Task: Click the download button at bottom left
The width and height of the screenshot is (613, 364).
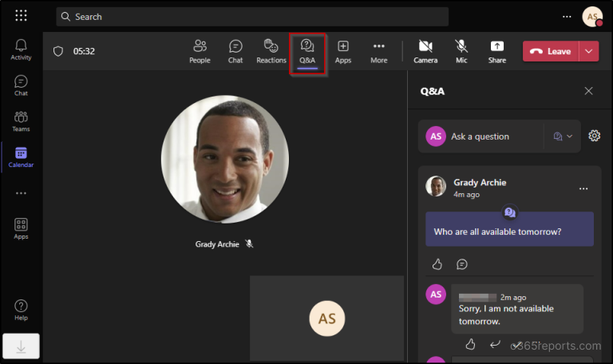Action: coord(21,346)
